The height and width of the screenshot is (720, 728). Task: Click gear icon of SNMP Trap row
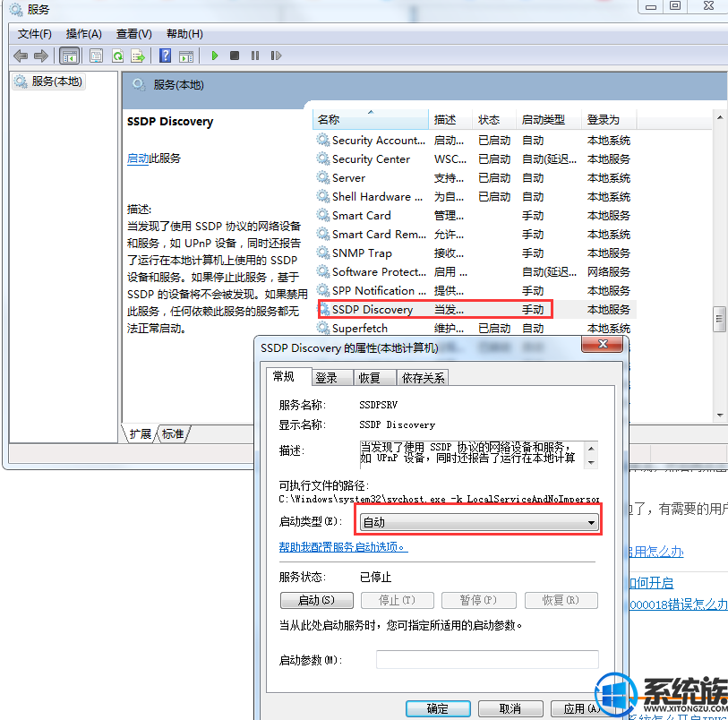pyautogui.click(x=322, y=253)
